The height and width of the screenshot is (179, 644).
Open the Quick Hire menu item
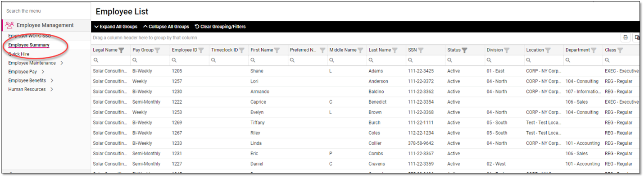[x=19, y=54]
